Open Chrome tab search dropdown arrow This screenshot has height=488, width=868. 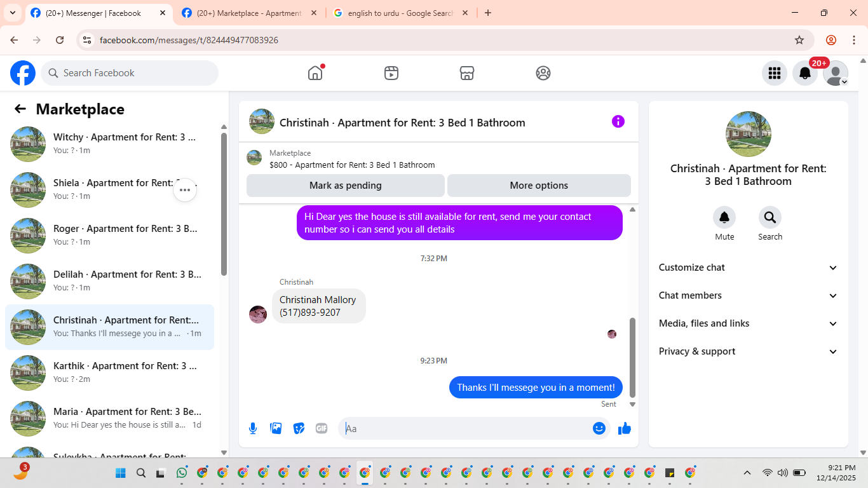click(12, 13)
